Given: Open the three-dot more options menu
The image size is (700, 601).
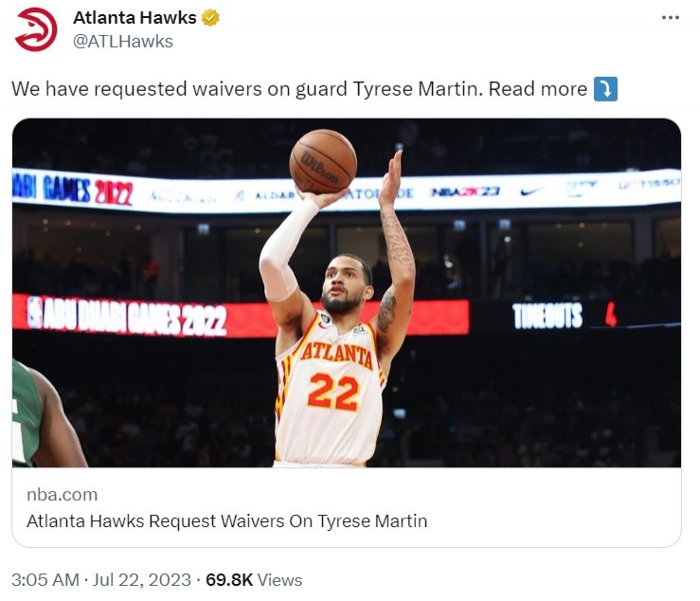Looking at the screenshot, I should [x=670, y=18].
